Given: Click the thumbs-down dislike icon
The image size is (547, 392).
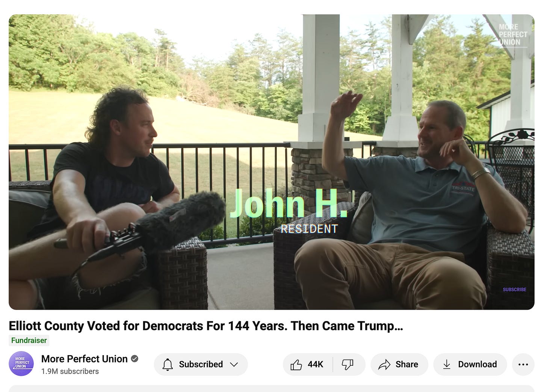Looking at the screenshot, I should click(x=348, y=364).
